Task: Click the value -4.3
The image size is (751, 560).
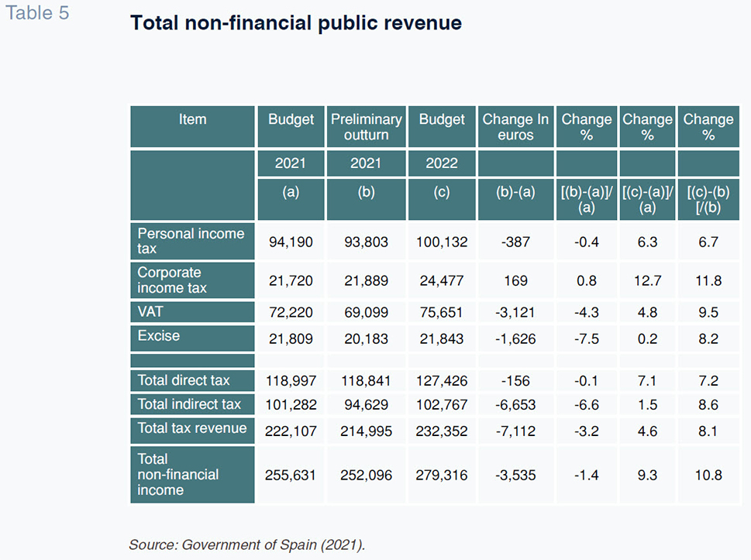Action: tap(587, 313)
